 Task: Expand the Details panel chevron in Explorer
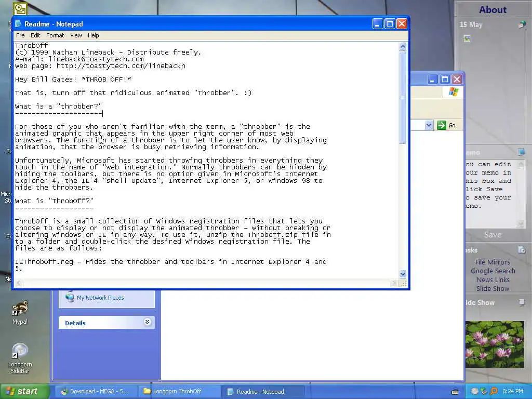coord(147,322)
